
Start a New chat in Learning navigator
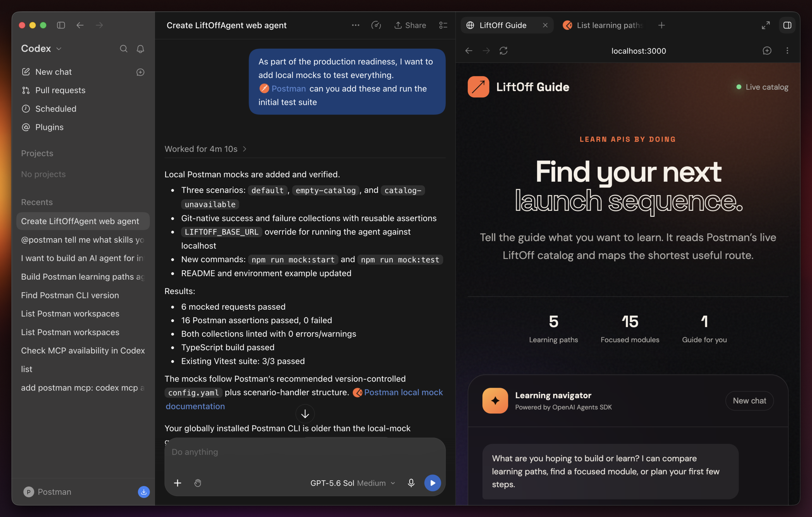(x=749, y=401)
